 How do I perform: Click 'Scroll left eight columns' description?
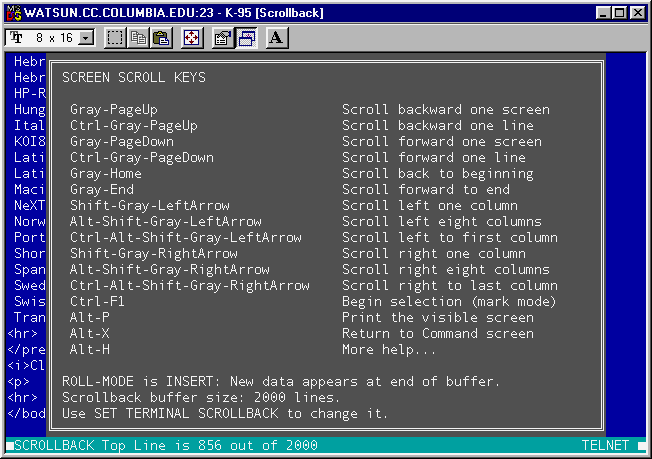coord(442,222)
